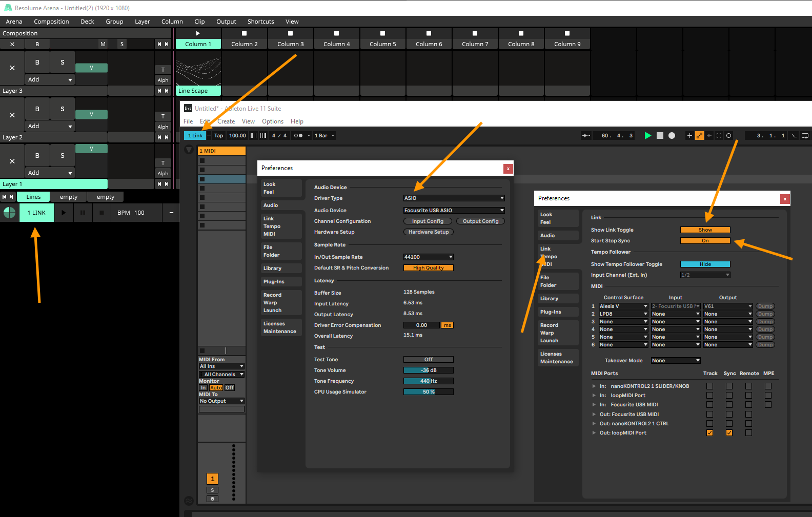The image size is (812, 517).
Task: Open In/Out Sample Rate 44100 dropdown
Action: click(429, 257)
